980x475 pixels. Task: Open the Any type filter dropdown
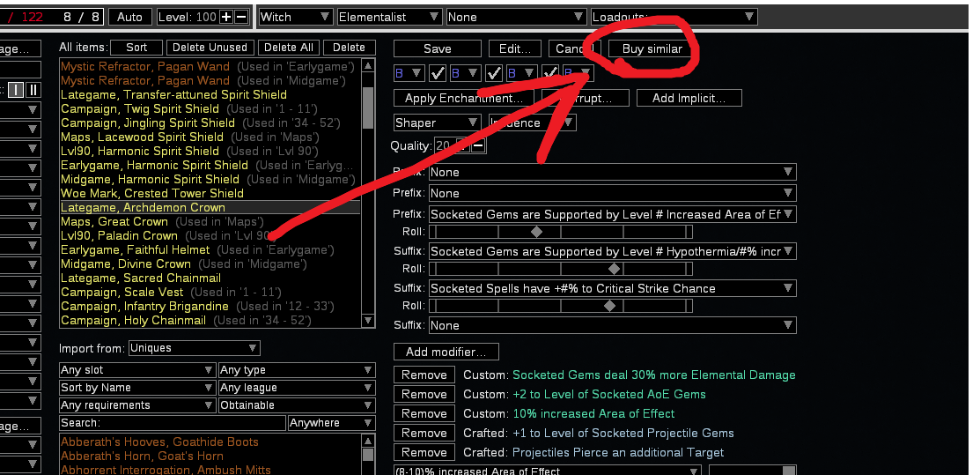297,370
